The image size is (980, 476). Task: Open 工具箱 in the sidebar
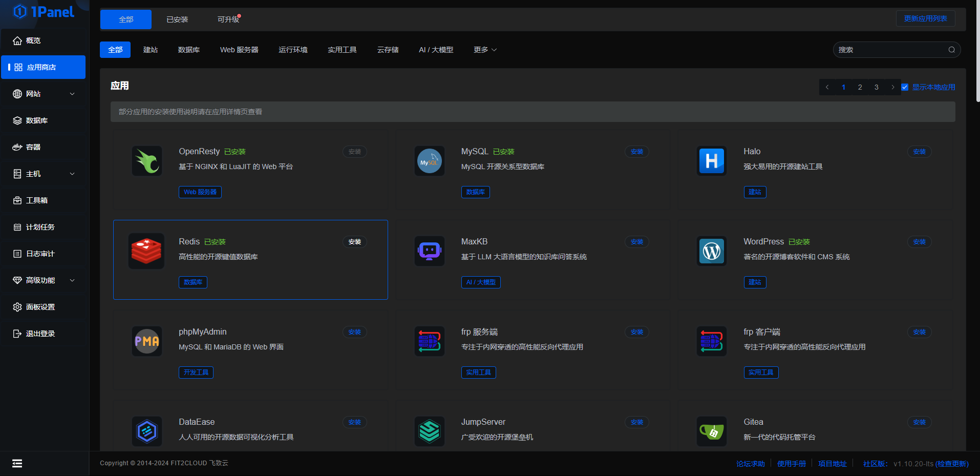(x=43, y=200)
